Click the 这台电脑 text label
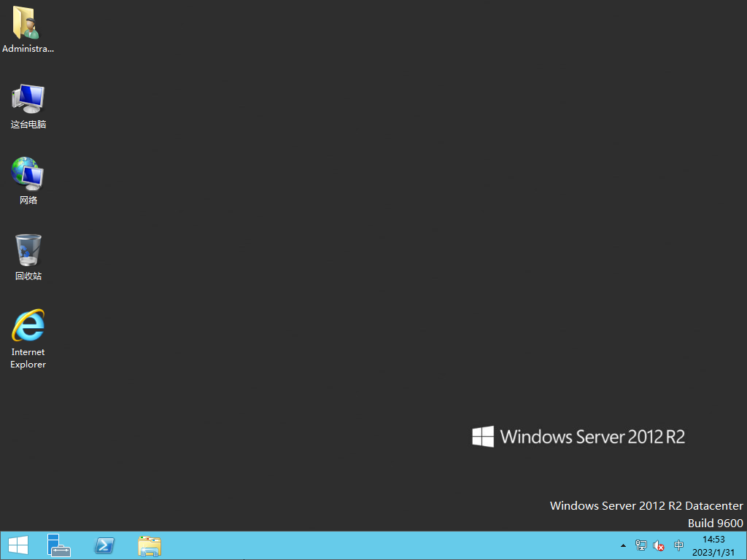 [x=28, y=125]
